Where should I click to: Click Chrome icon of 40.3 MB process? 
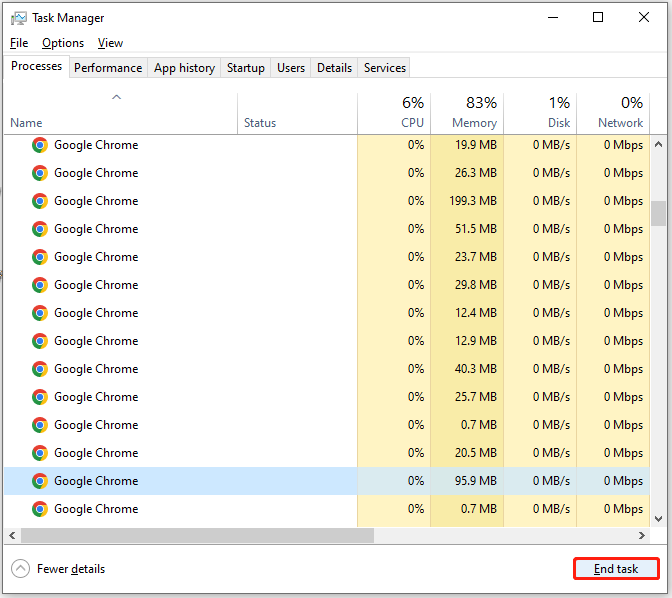40,369
